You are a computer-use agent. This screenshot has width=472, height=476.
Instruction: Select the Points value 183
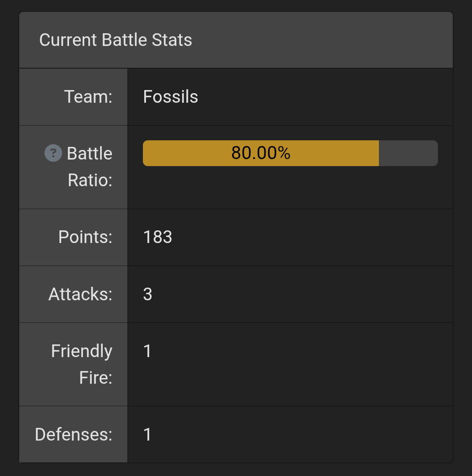point(157,237)
